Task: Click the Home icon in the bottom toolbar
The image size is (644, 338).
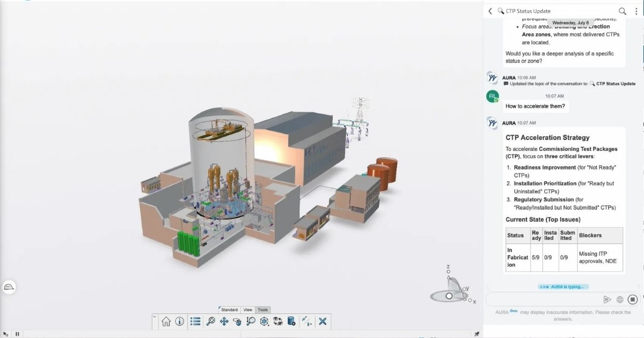Action: point(166,321)
